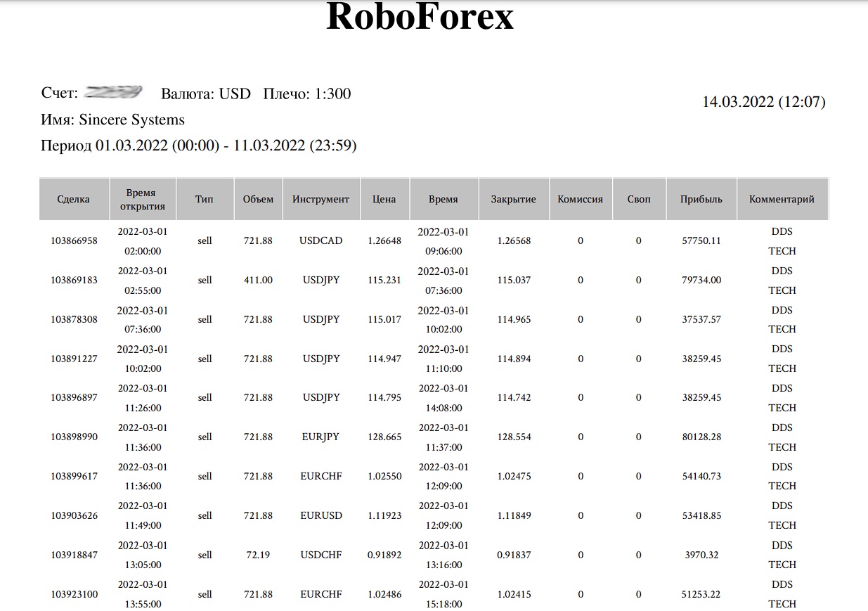The height and width of the screenshot is (611, 868).
Task: Click the EURJPY instrument cell
Action: point(320,437)
